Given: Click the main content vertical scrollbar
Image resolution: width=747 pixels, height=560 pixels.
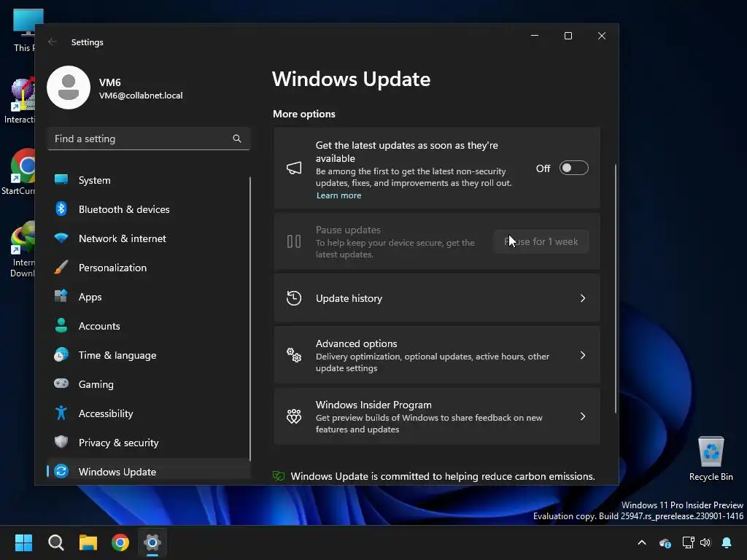Looking at the screenshot, I should click(x=615, y=289).
